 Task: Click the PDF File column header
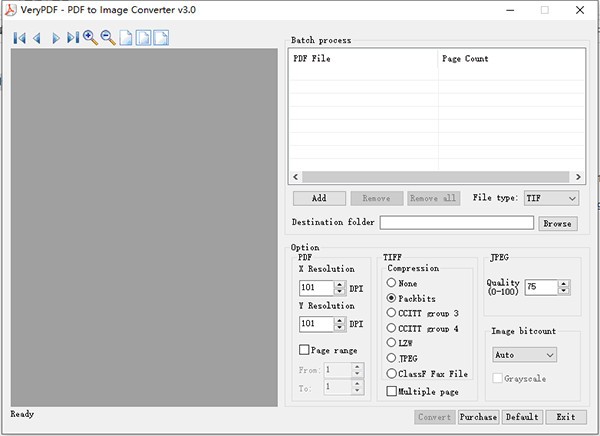click(363, 59)
